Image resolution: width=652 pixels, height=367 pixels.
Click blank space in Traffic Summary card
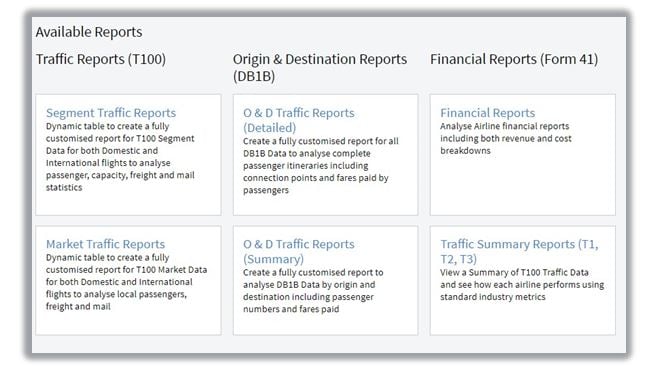click(523, 318)
